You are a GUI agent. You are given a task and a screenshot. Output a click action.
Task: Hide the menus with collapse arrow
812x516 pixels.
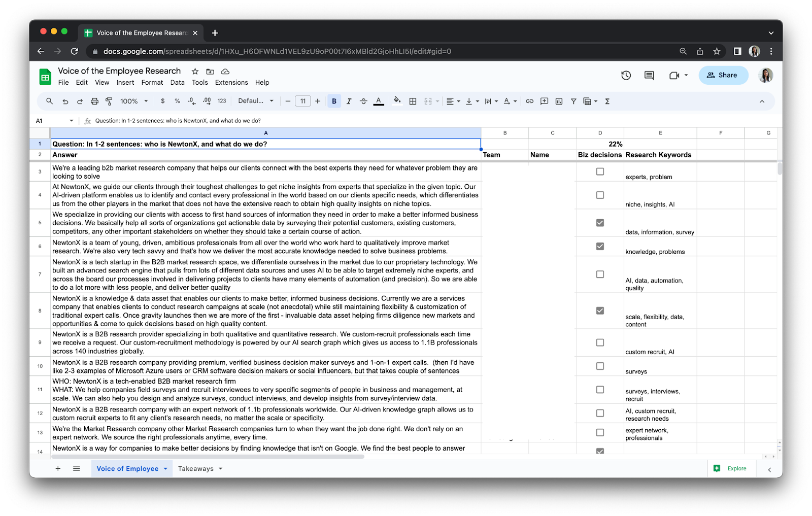click(x=762, y=101)
